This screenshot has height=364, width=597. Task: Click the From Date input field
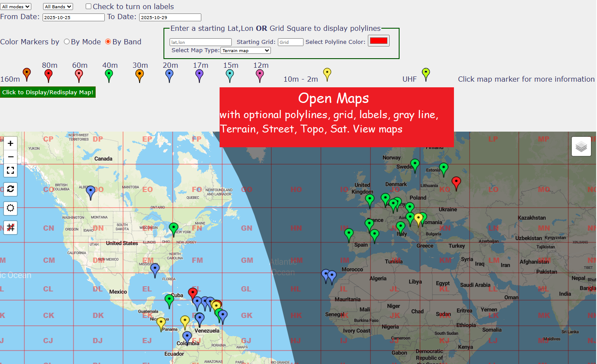point(73,17)
